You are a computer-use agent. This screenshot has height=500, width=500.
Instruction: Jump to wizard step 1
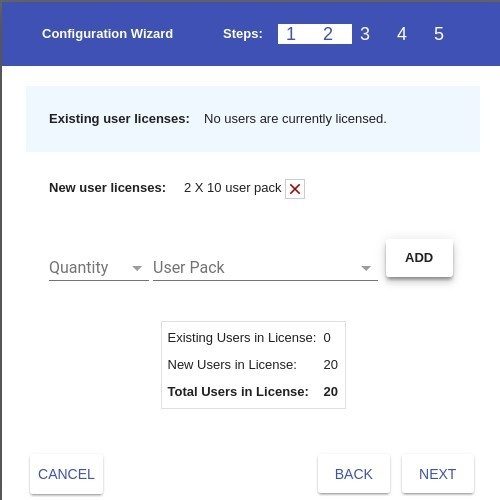(291, 34)
